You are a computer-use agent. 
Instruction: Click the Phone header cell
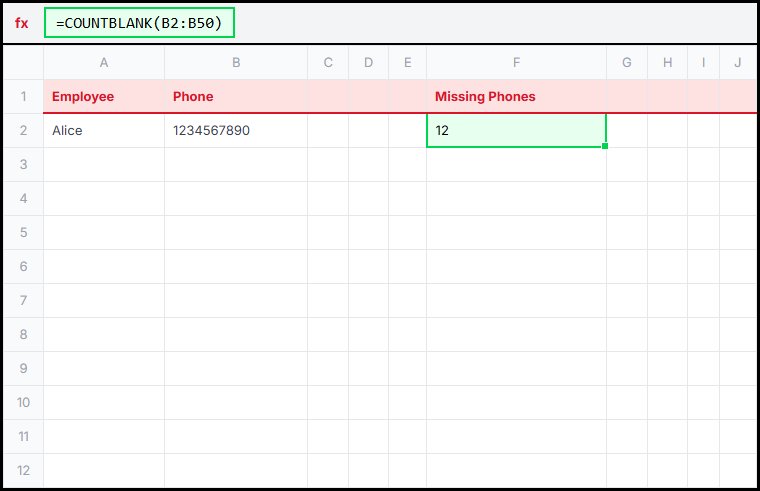click(236, 97)
